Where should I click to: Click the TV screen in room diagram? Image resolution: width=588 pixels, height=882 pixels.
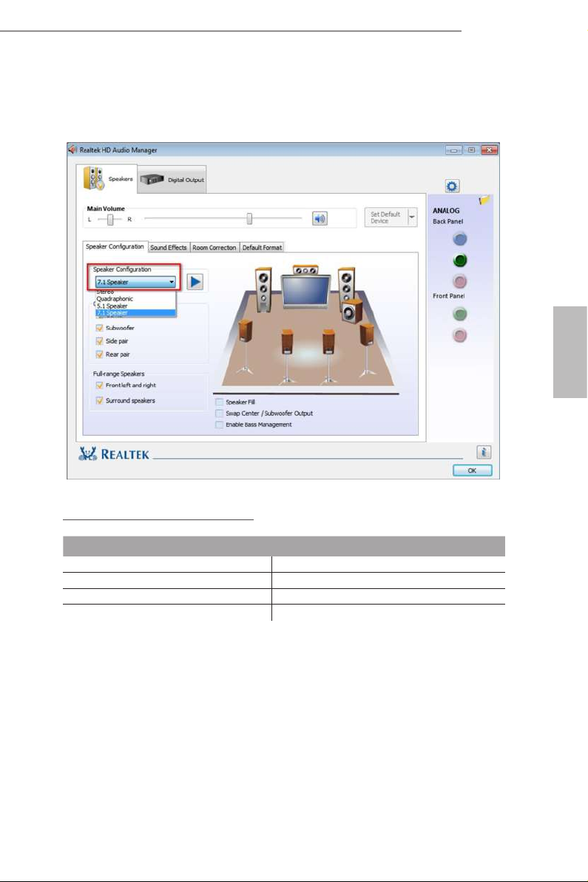pos(305,291)
